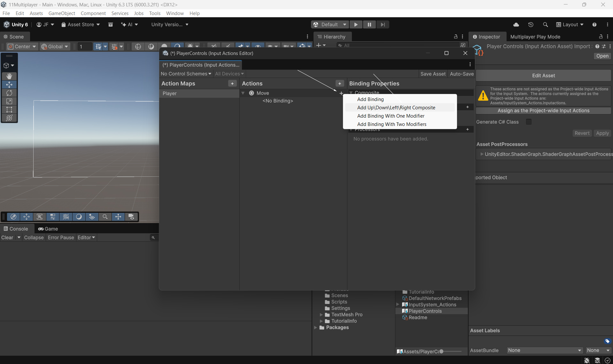Open the No Control Schemes dropdown
Image resolution: width=613 pixels, height=364 pixels.
(186, 74)
